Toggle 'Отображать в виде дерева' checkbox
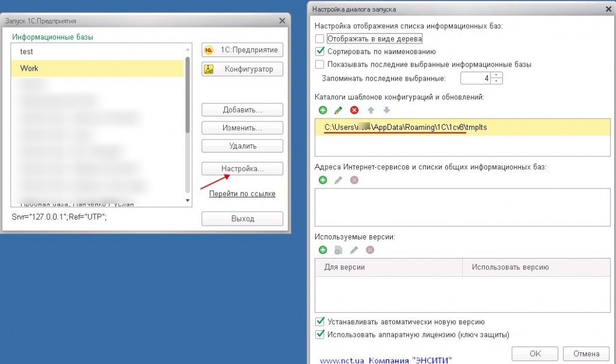Screen dimensions: 616x364 pyautogui.click(x=320, y=39)
